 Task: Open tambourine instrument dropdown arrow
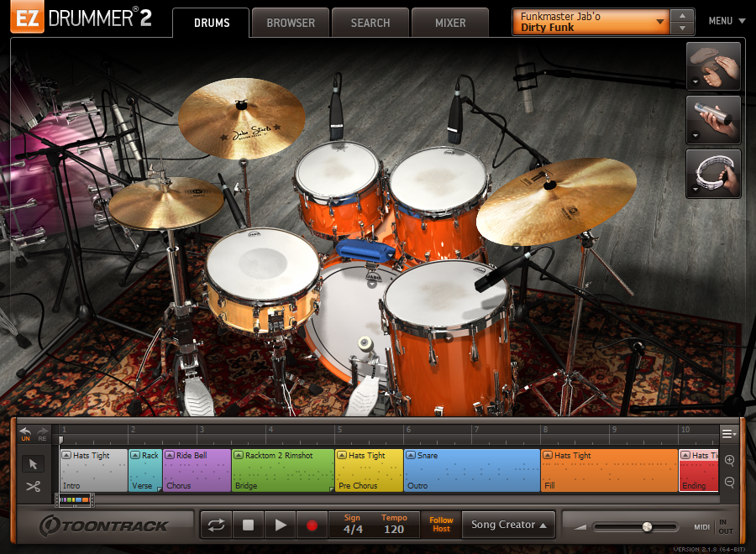pos(696,190)
